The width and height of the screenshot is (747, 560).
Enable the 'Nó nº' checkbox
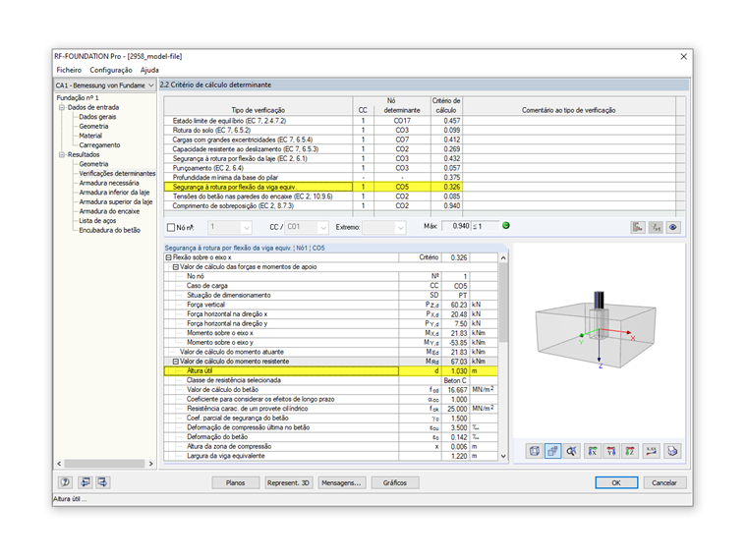pos(171,228)
